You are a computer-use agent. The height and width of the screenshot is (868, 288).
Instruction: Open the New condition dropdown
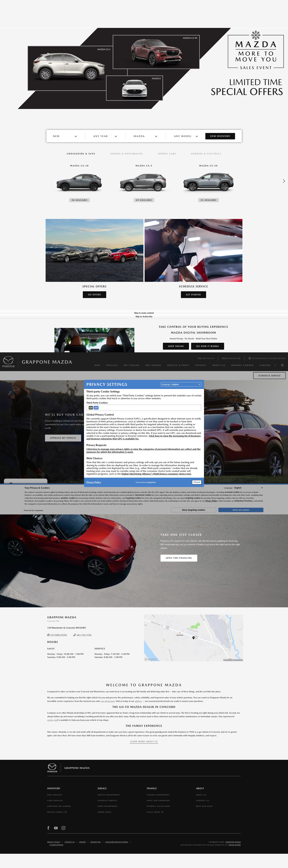point(65,136)
